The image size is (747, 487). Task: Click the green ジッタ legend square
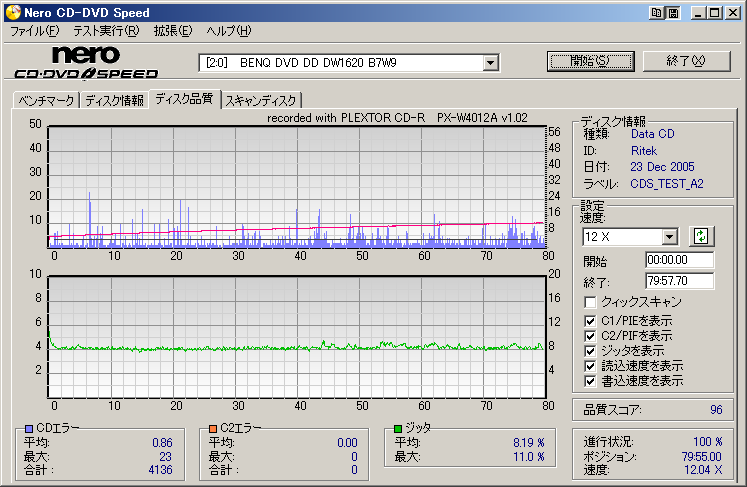(398, 428)
